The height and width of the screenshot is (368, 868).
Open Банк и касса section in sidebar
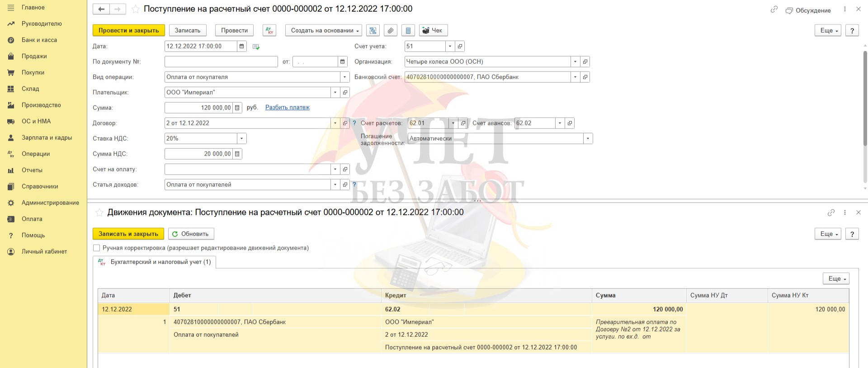point(39,40)
